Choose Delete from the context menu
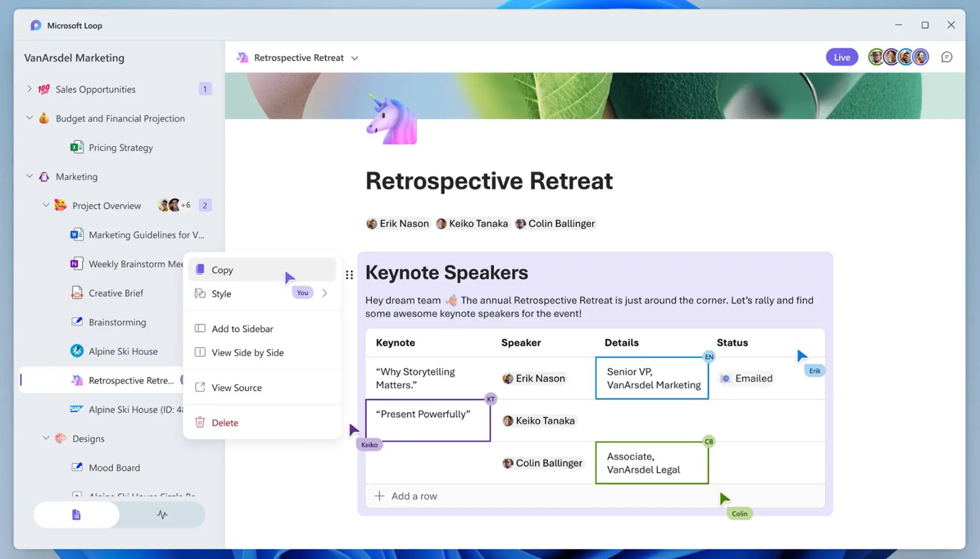Viewport: 980px width, 559px height. coord(262,423)
